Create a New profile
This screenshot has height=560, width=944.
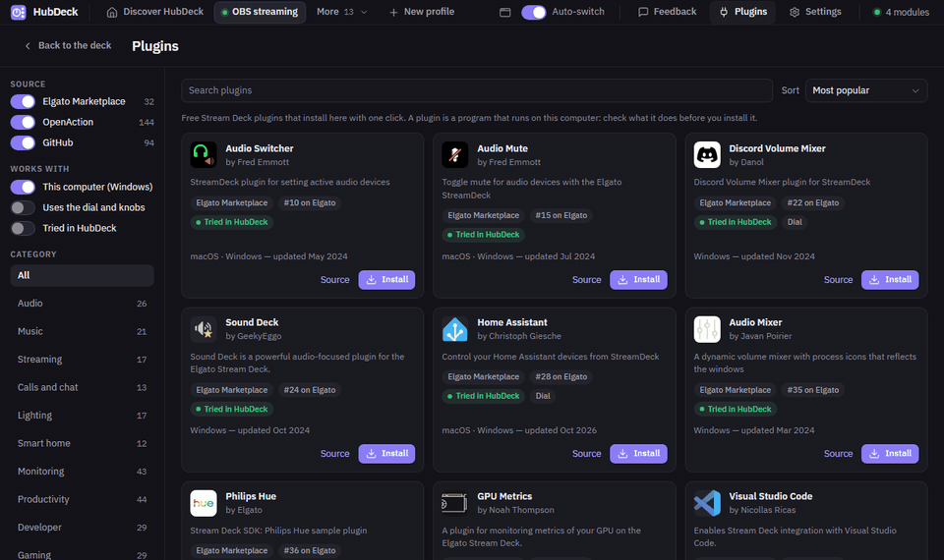422,12
